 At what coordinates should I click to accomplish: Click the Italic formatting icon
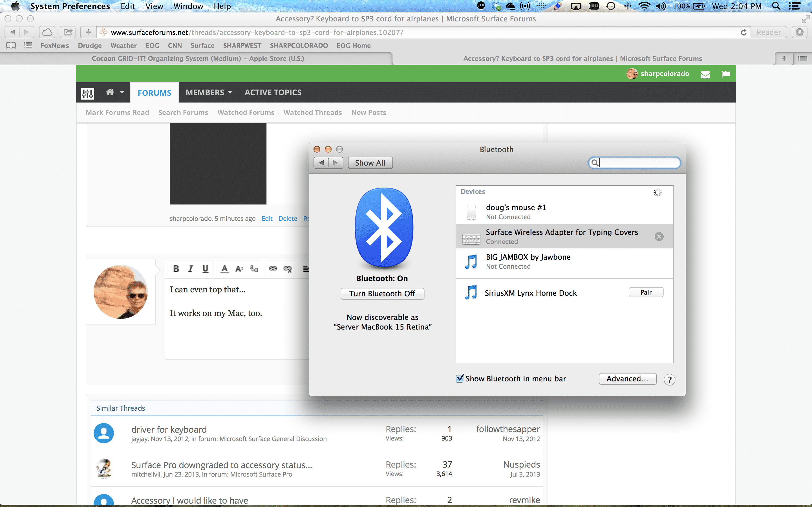(191, 268)
